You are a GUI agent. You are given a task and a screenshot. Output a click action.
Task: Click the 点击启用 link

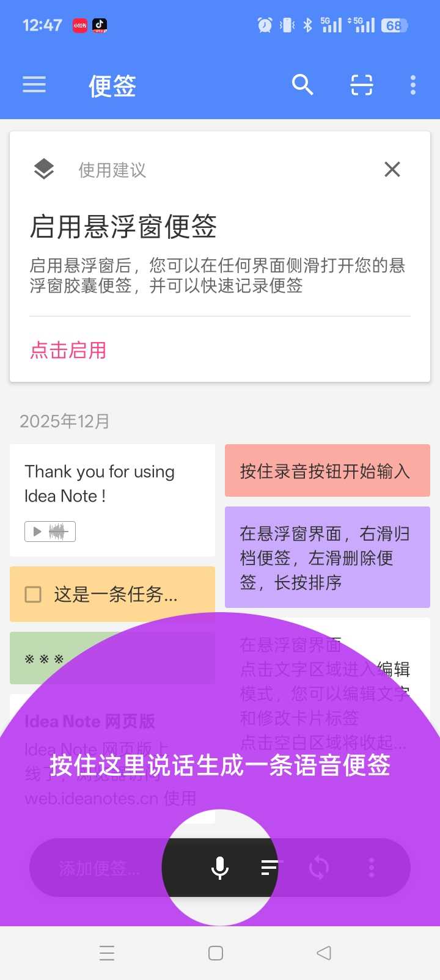click(x=68, y=350)
